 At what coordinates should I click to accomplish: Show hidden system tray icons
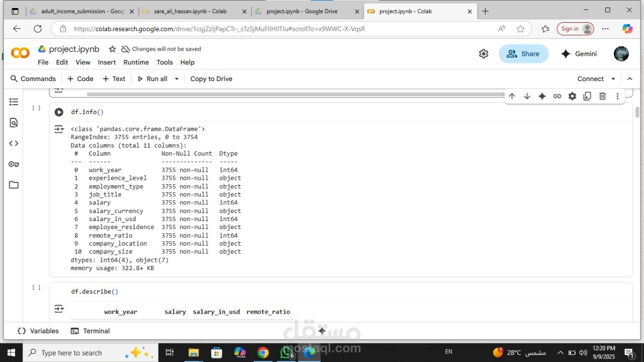560,352
